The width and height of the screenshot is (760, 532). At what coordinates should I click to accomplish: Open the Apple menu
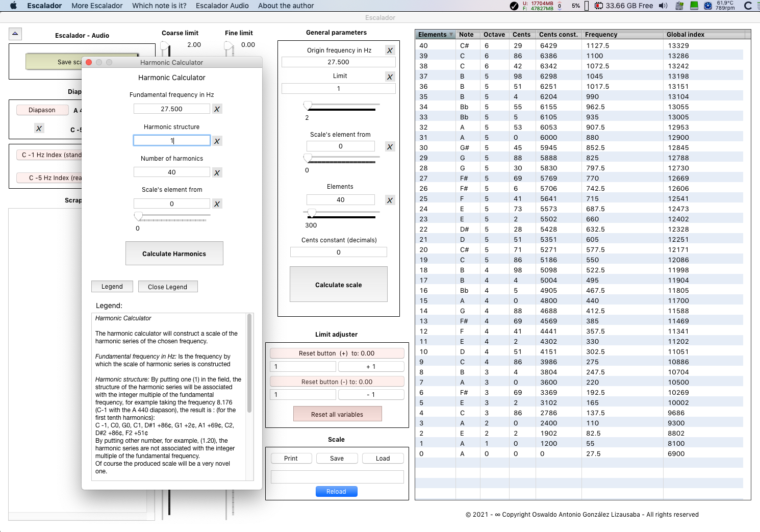pos(14,6)
